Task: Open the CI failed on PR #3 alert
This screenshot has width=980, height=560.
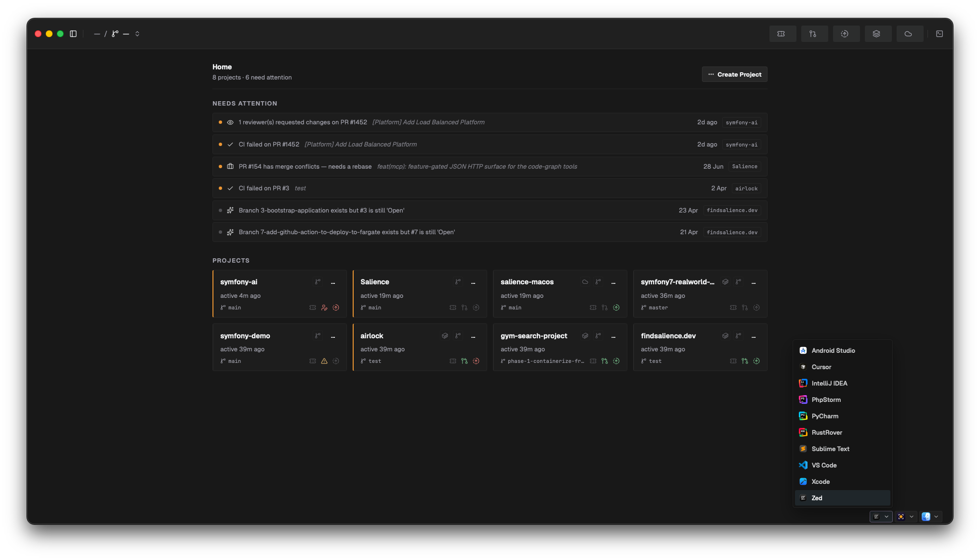Action: (x=490, y=188)
